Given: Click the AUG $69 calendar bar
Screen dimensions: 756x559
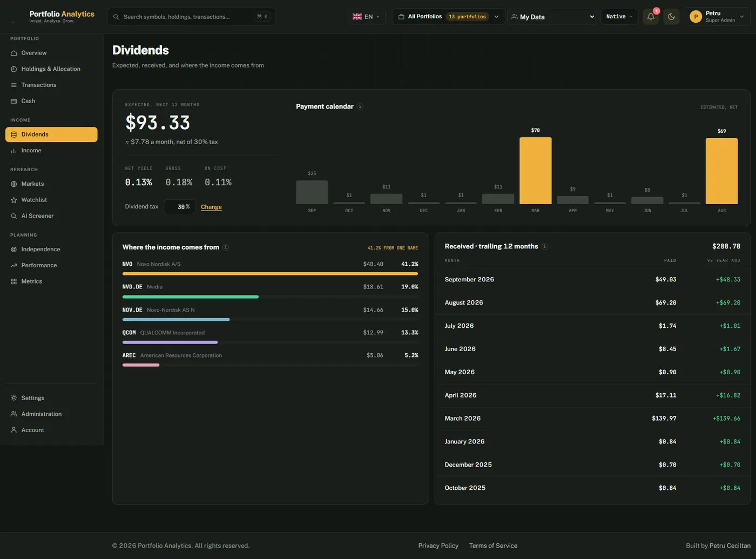Looking at the screenshot, I should point(721,171).
